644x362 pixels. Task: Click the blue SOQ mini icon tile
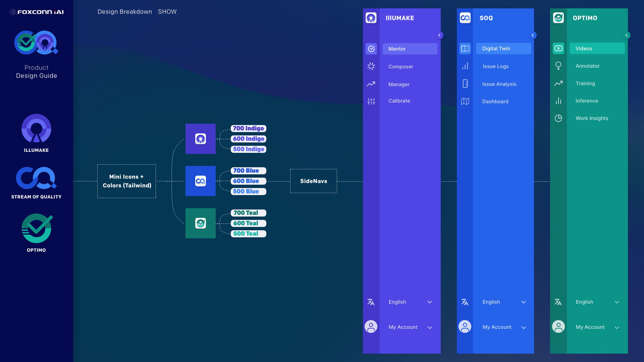coord(201,181)
